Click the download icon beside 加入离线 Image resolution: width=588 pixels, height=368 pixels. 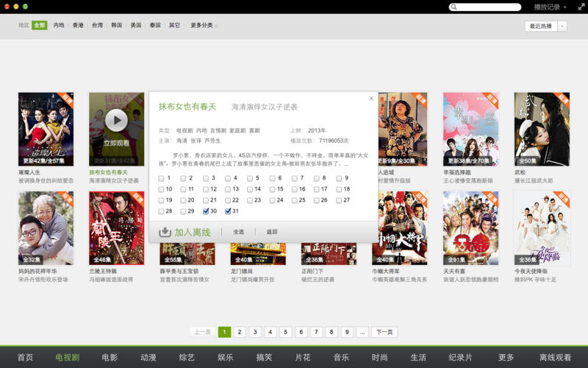coord(165,232)
